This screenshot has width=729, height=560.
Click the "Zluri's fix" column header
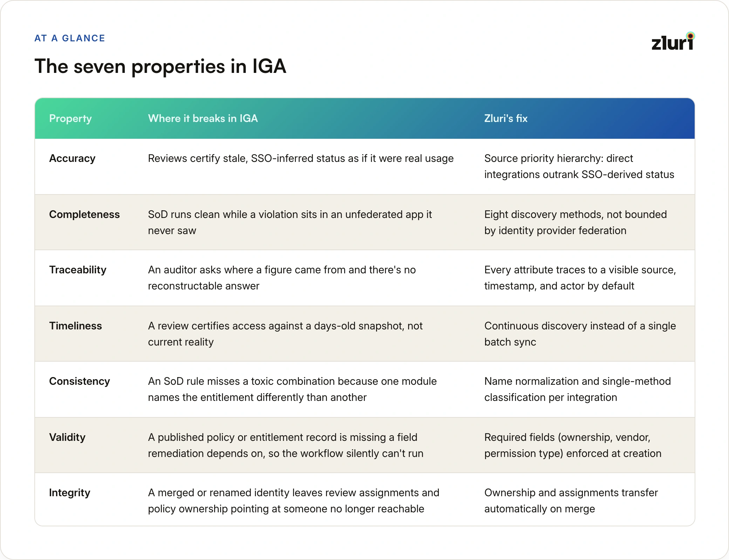[506, 118]
